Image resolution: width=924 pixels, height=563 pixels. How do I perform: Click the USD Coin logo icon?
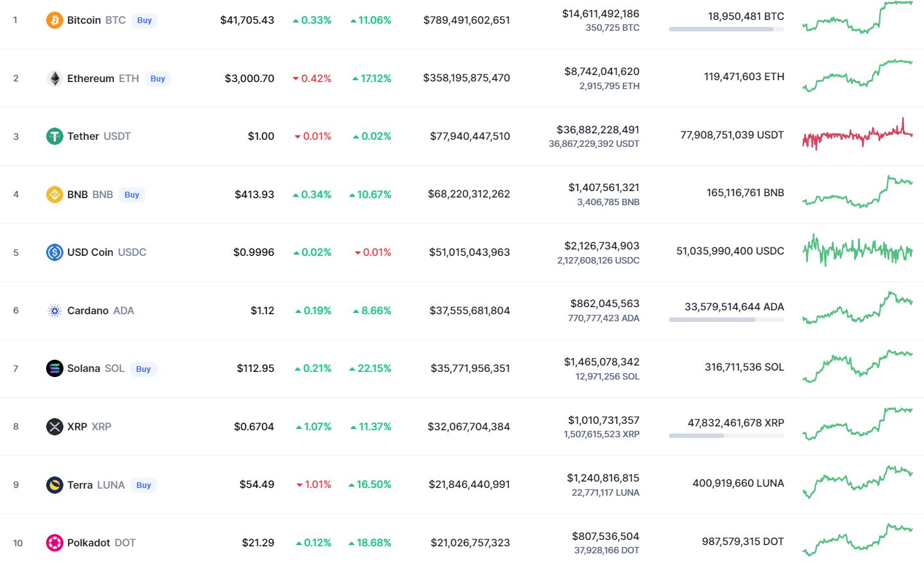(x=54, y=253)
